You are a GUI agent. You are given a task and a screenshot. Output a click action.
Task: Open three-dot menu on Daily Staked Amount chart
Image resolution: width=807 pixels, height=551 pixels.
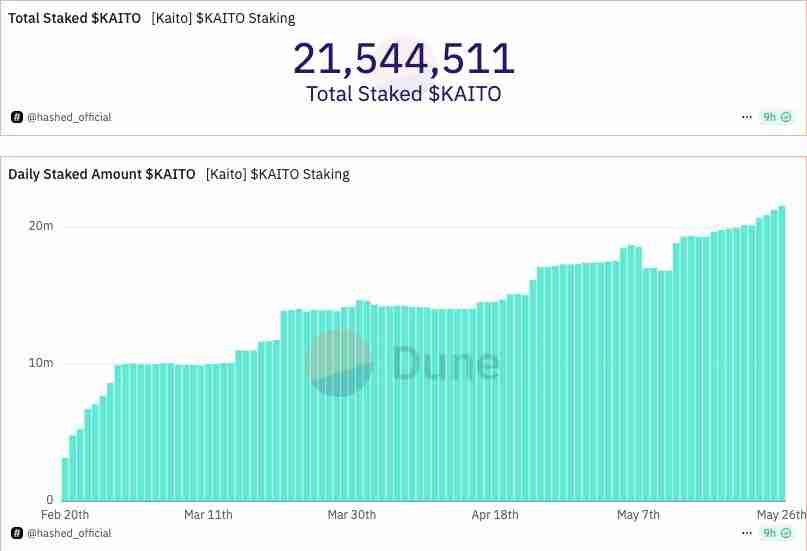(x=747, y=533)
